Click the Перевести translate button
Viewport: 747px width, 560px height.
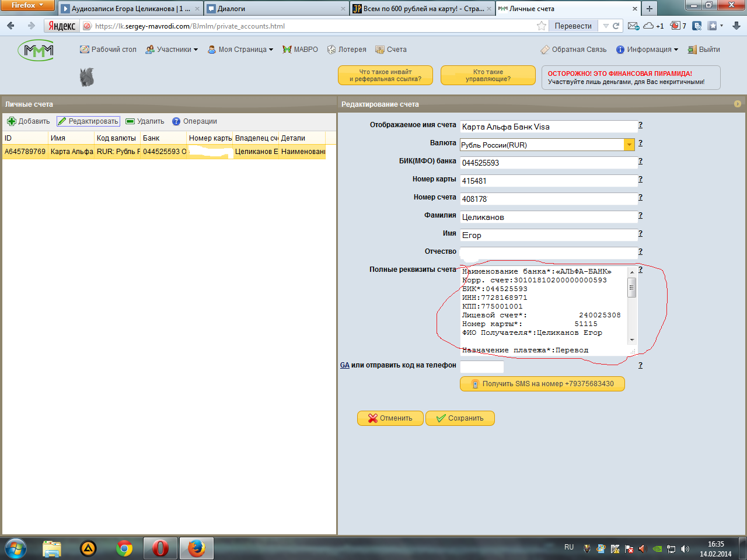tap(573, 26)
